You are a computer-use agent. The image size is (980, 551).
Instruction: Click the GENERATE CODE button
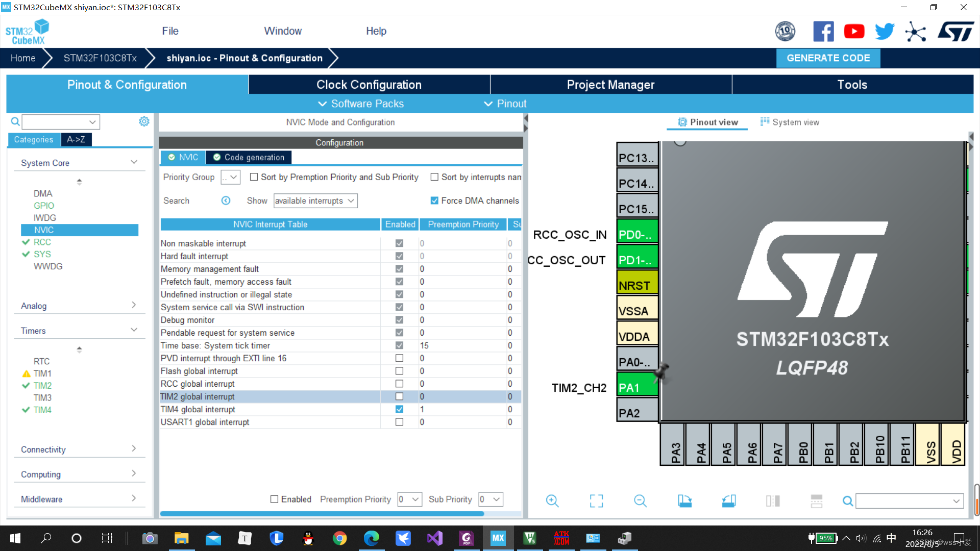(828, 58)
